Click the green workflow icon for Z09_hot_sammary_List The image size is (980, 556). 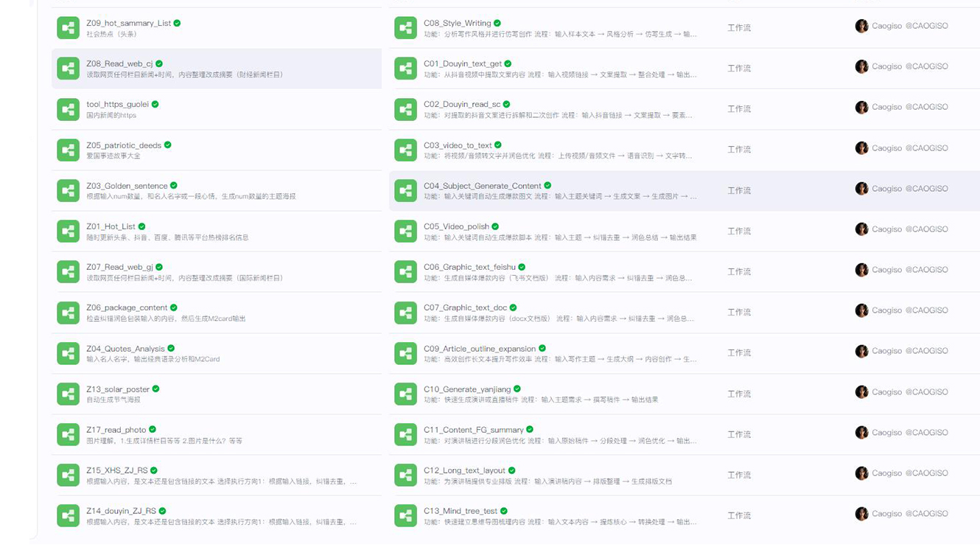pos(68,28)
